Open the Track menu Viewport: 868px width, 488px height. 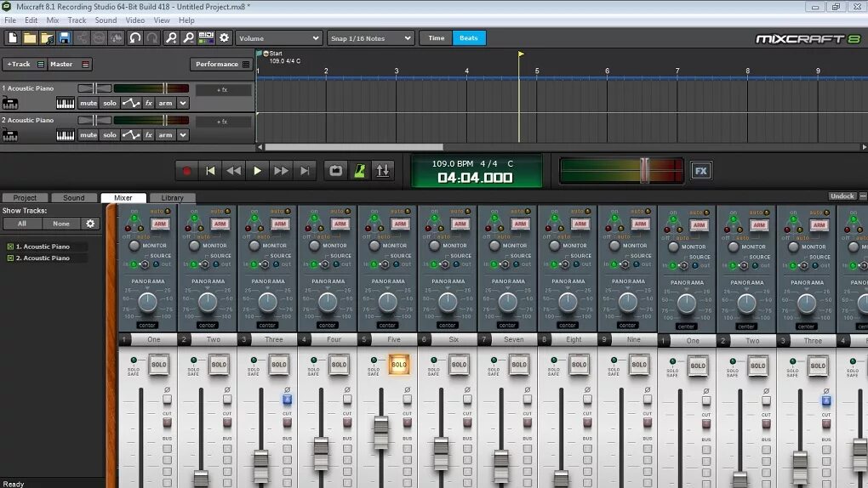pyautogui.click(x=77, y=20)
